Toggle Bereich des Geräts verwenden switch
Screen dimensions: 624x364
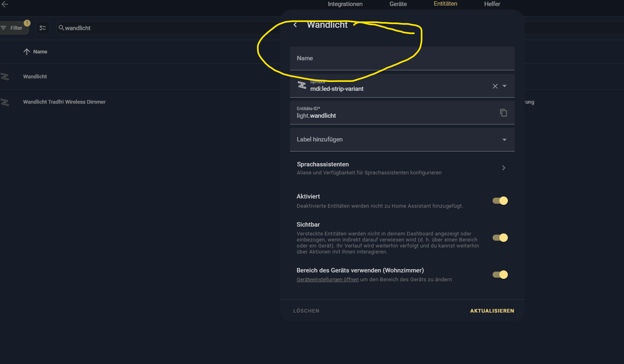[500, 275]
